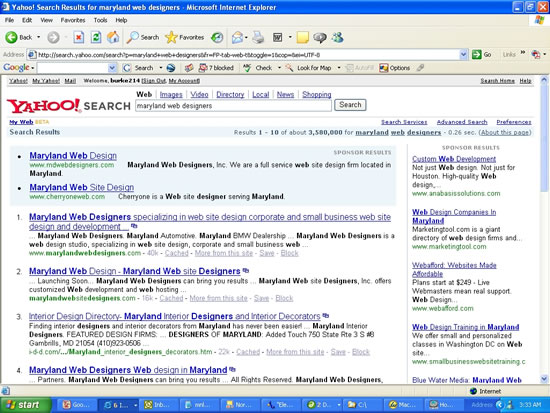
Task: Open the Favorites star panel
Action: pos(171,37)
